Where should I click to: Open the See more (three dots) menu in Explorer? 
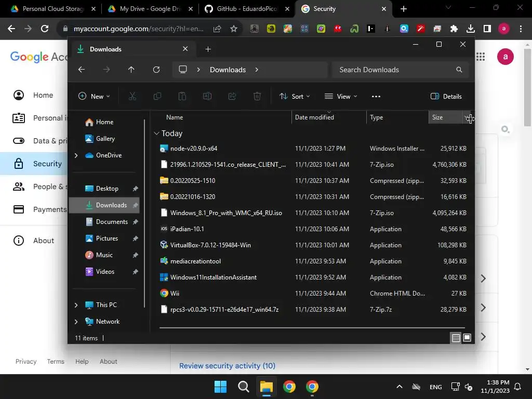[x=376, y=96]
